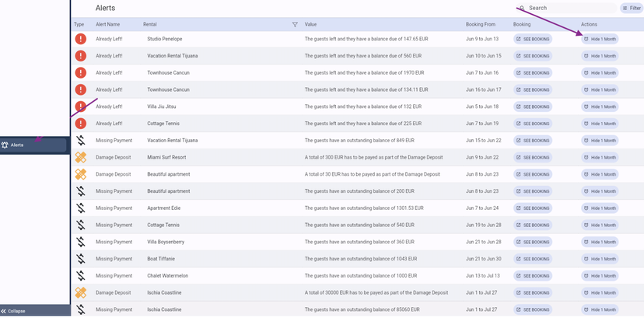Click the Missing Payment icon for Apartment Edie
This screenshot has height=318, width=644.
[x=81, y=208]
